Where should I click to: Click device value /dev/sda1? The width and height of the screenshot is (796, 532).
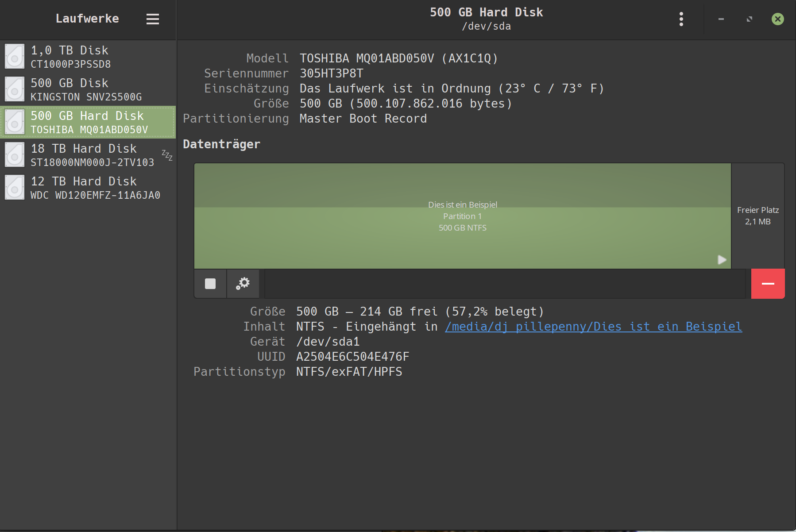pos(328,342)
